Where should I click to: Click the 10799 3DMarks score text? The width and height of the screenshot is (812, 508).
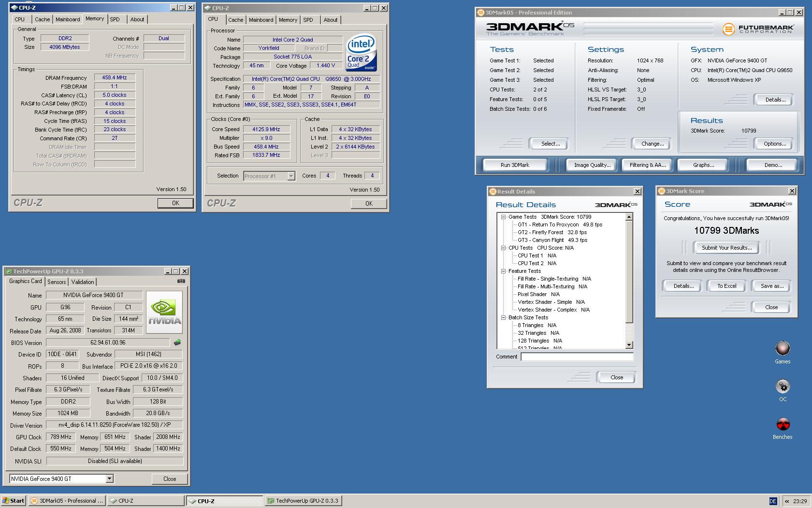click(726, 231)
